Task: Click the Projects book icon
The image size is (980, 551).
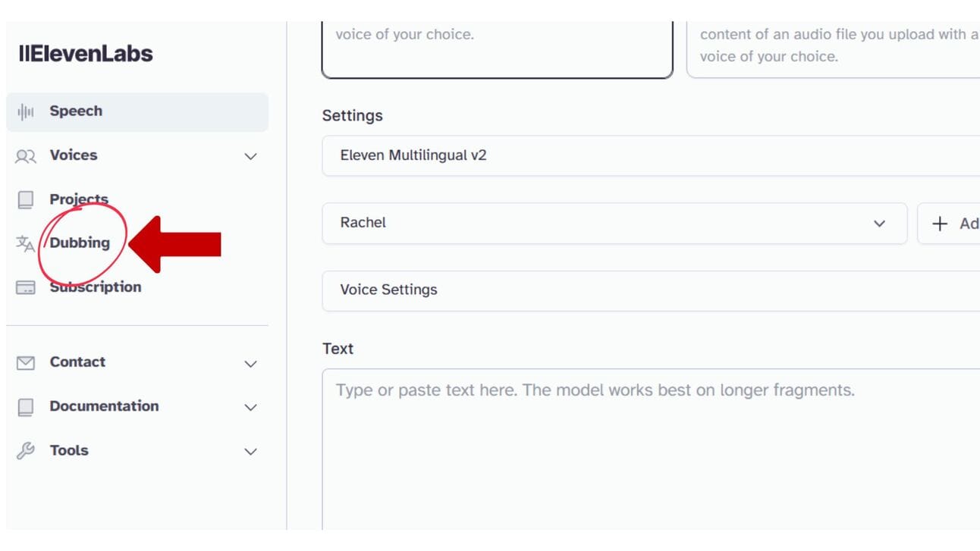Action: 26,199
